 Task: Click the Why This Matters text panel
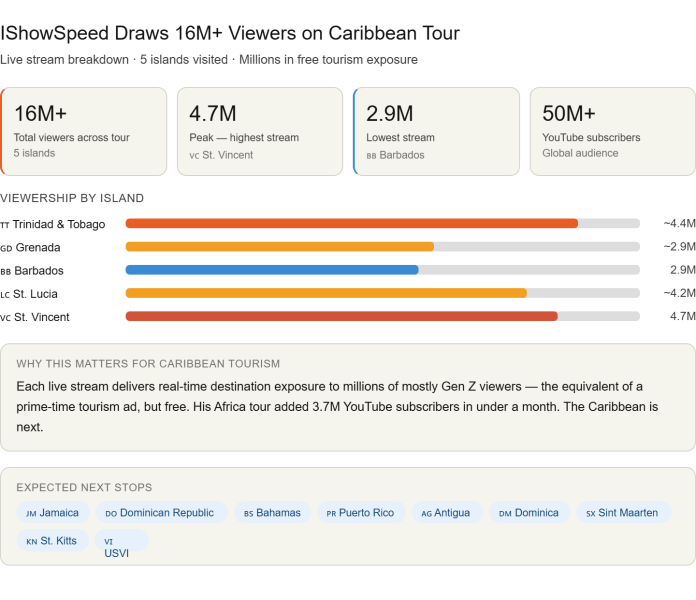coord(347,397)
